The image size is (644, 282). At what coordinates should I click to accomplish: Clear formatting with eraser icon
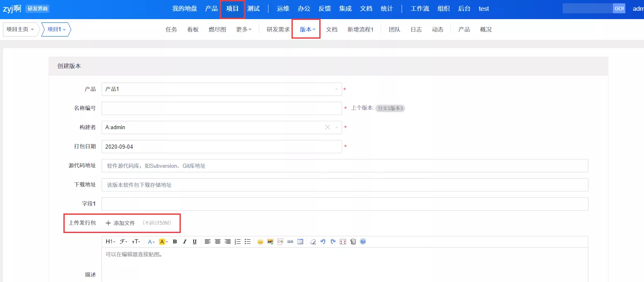coord(313,242)
